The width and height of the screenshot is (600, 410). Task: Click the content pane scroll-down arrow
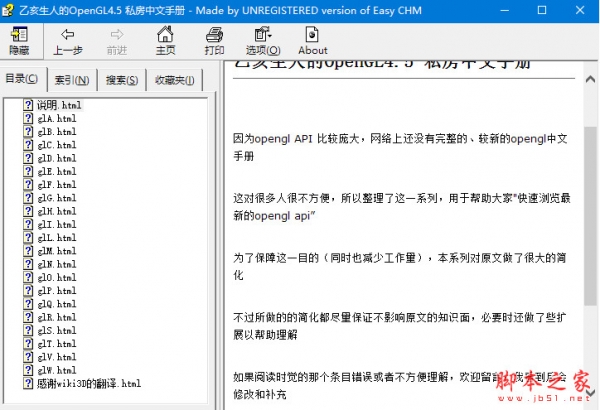click(x=590, y=393)
